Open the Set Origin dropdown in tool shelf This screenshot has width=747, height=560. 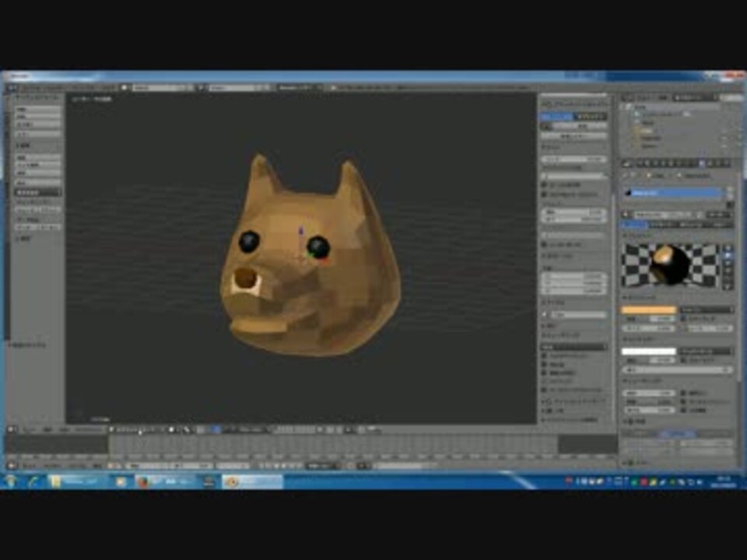37,192
